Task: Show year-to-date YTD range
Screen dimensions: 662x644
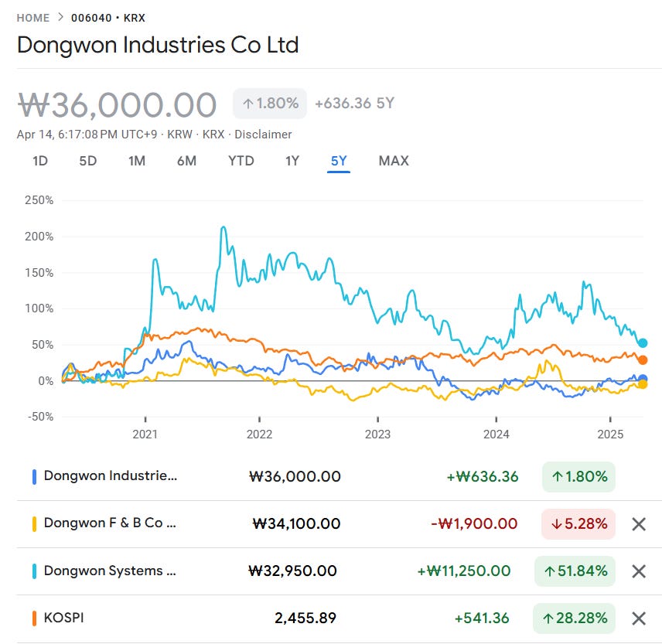Action: [x=241, y=161]
